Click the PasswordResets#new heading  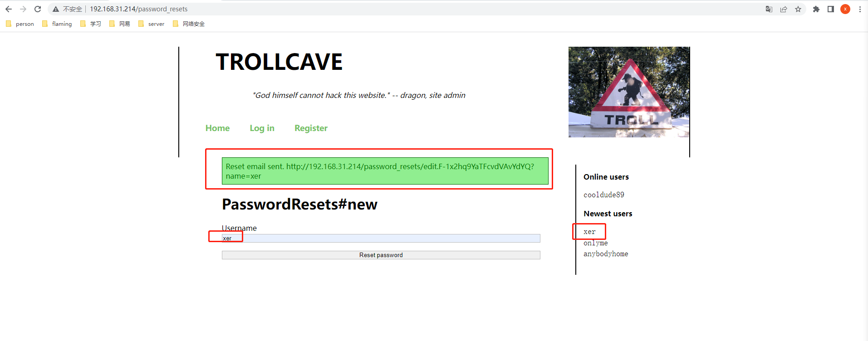(299, 205)
